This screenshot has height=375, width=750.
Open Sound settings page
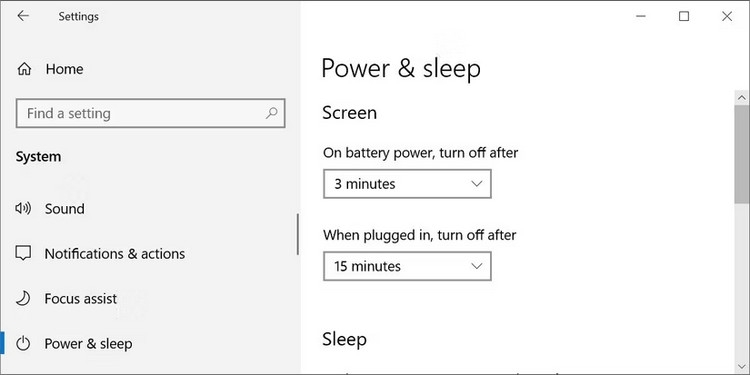[65, 209]
